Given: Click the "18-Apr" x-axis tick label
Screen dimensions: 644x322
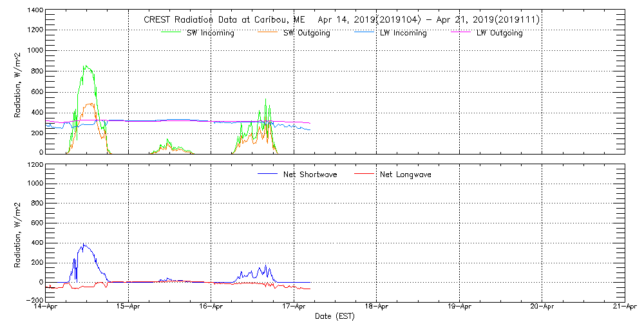Looking at the screenshot, I should pyautogui.click(x=377, y=306).
